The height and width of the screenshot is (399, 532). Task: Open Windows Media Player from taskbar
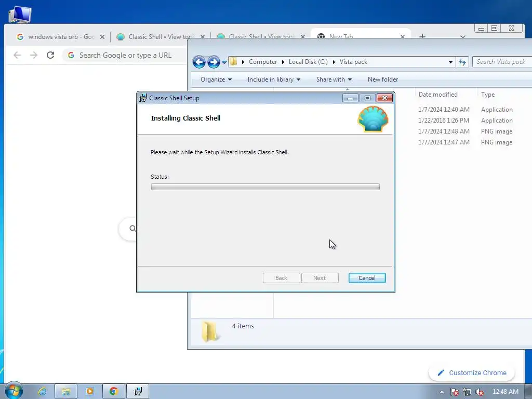[x=90, y=391]
